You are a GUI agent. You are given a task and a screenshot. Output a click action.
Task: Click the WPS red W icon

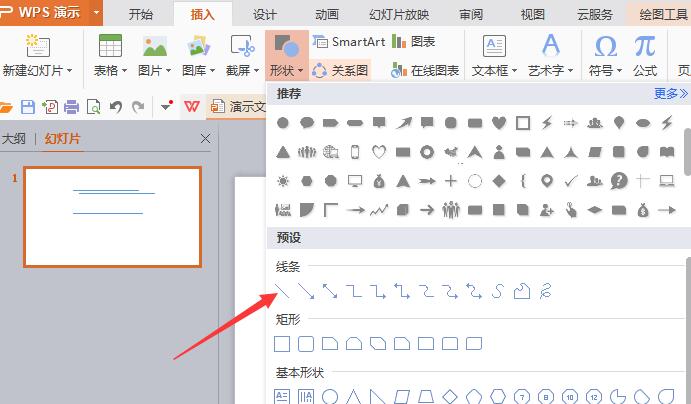pos(192,106)
